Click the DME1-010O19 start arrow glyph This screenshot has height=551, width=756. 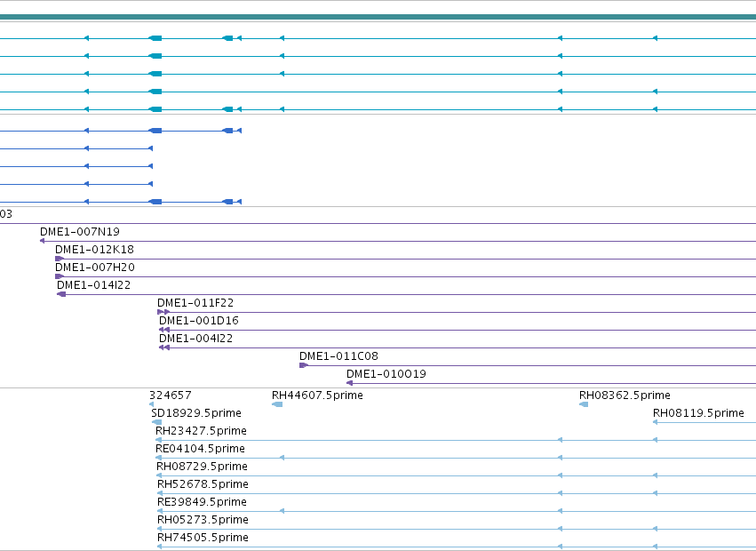tap(349, 383)
